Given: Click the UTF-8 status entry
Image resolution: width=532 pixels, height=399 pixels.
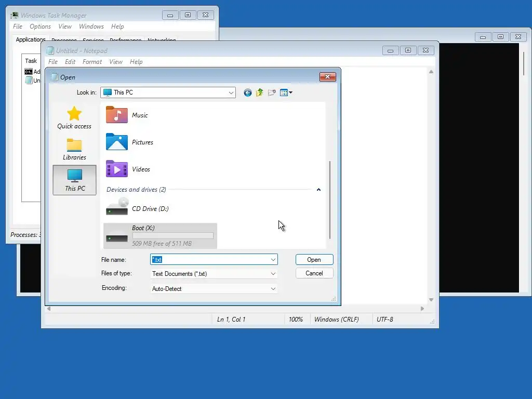Looking at the screenshot, I should [x=385, y=320].
